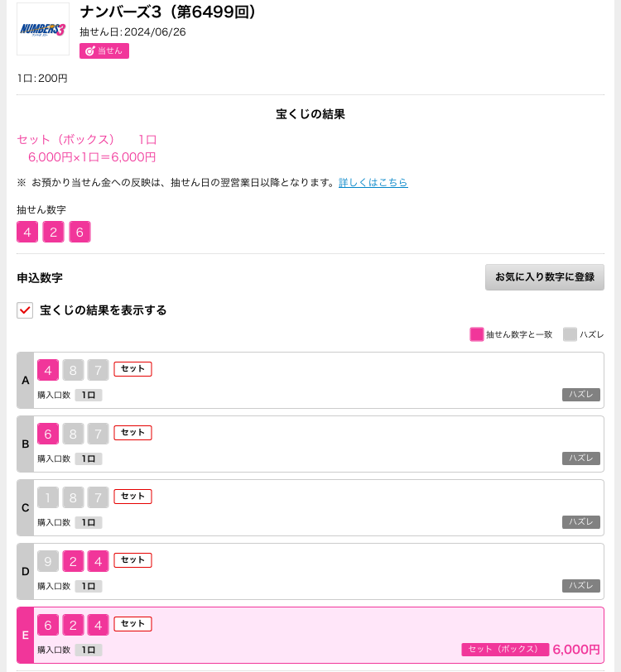Image resolution: width=621 pixels, height=672 pixels.
Task: Select the row C letter label
Action: [x=26, y=508]
